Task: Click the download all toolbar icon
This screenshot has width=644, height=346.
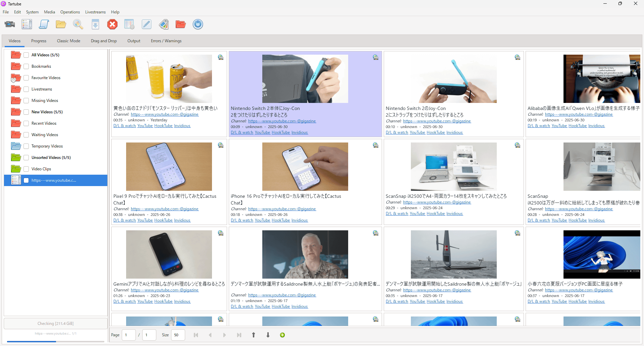Action: point(95,24)
